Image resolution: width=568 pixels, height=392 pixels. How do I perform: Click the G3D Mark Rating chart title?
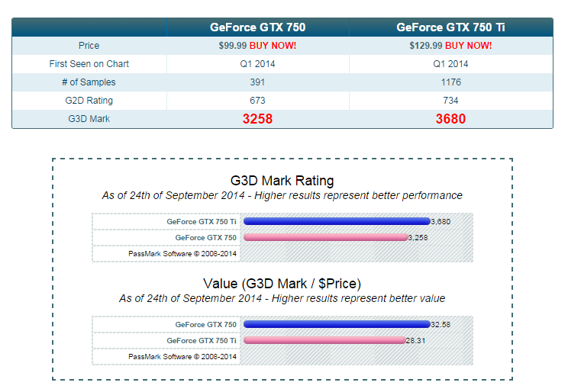pos(282,181)
